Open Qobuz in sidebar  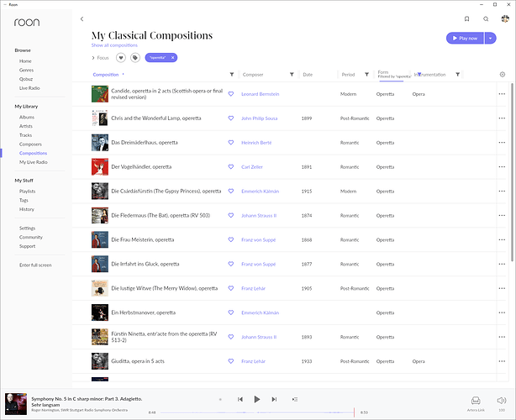point(26,79)
